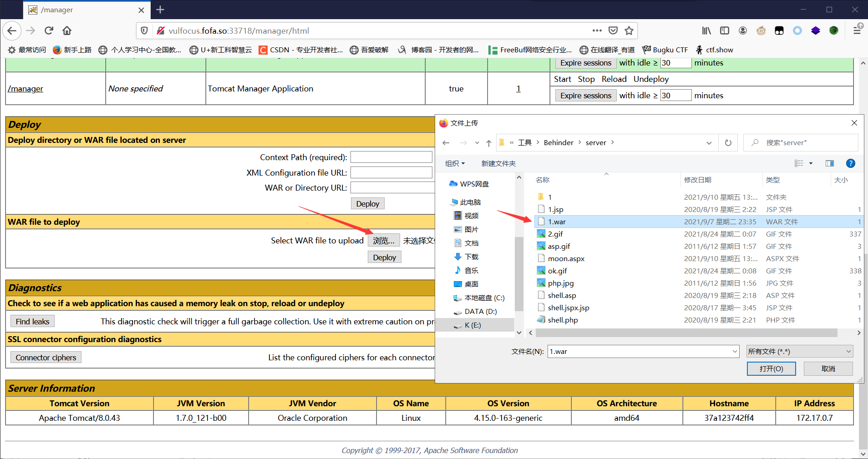
Task: Open the Bugku CTF bookmark
Action: pos(665,50)
